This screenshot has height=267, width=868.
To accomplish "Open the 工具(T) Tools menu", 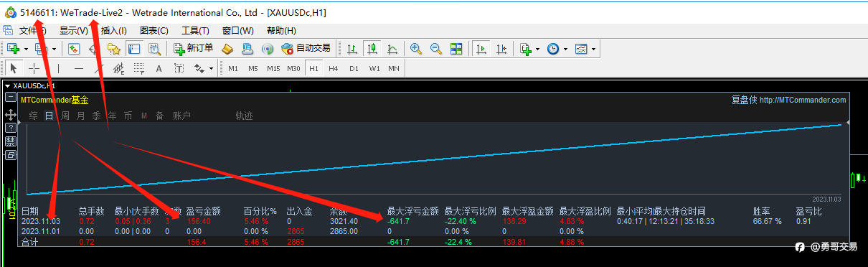I will point(195,31).
